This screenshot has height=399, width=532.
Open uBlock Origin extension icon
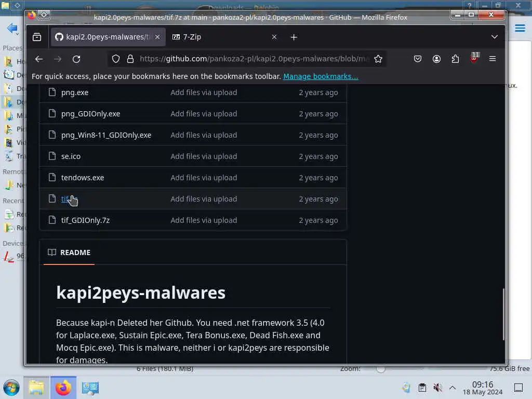tap(474, 58)
